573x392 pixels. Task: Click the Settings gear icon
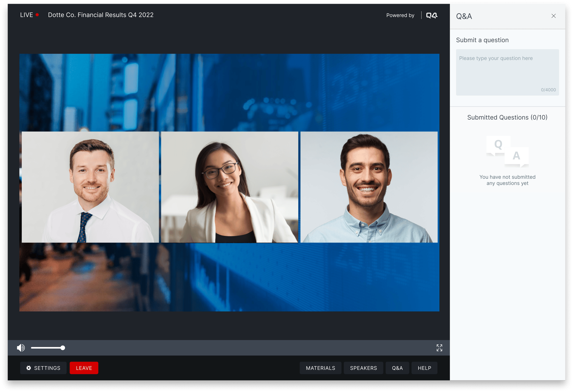coord(28,368)
